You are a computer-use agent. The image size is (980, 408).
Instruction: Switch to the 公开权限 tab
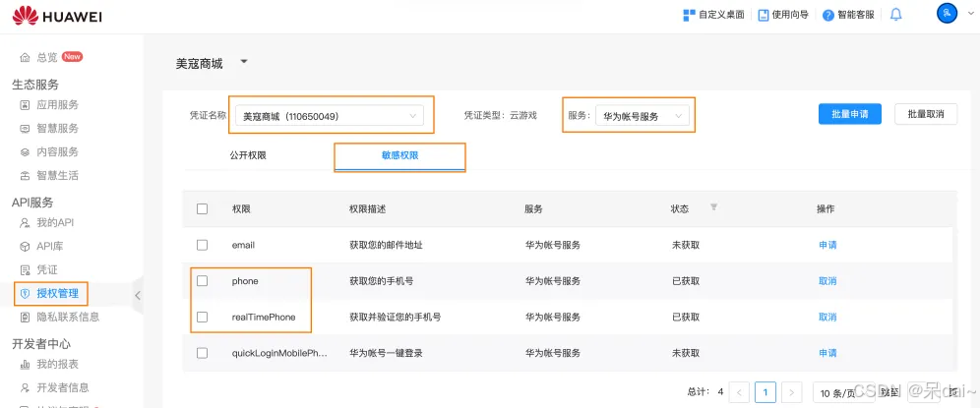248,155
